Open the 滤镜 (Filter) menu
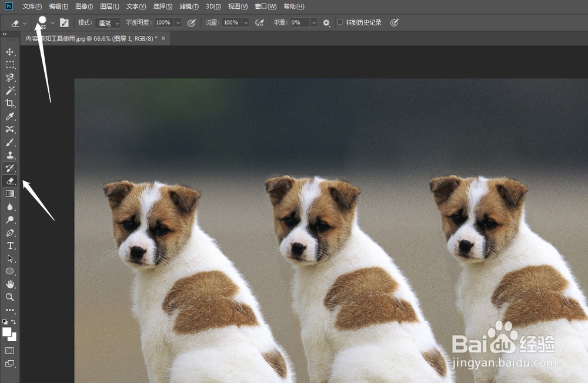Image resolution: width=588 pixels, height=383 pixels. (189, 6)
